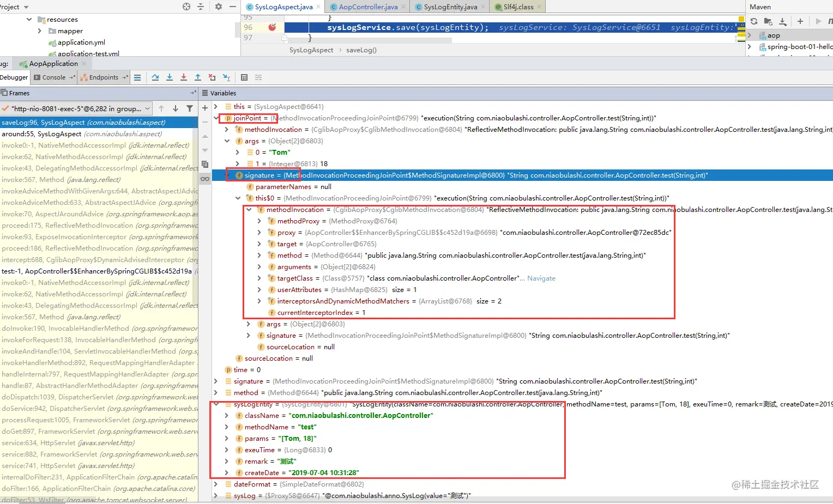Open the Project view dropdown arrow

pos(26,7)
